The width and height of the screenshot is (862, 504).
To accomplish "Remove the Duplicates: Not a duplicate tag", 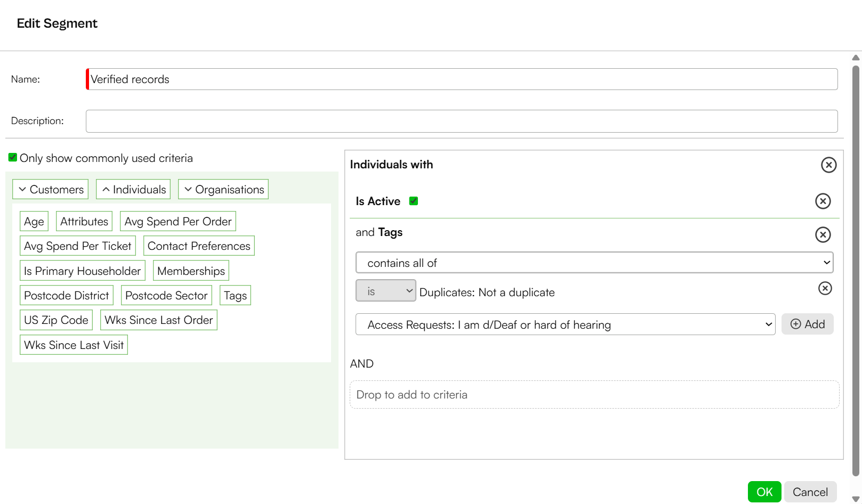I will pos(825,288).
